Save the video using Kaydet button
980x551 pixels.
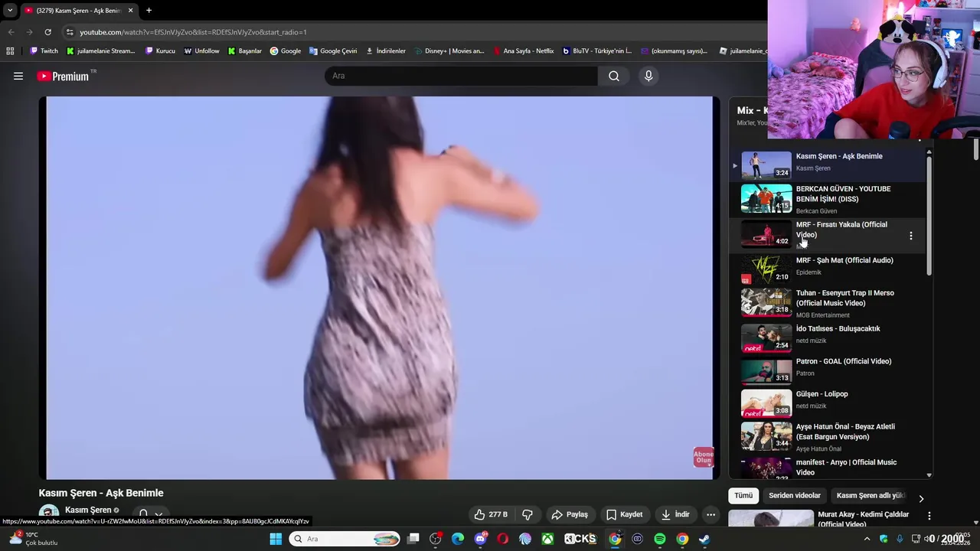625,514
